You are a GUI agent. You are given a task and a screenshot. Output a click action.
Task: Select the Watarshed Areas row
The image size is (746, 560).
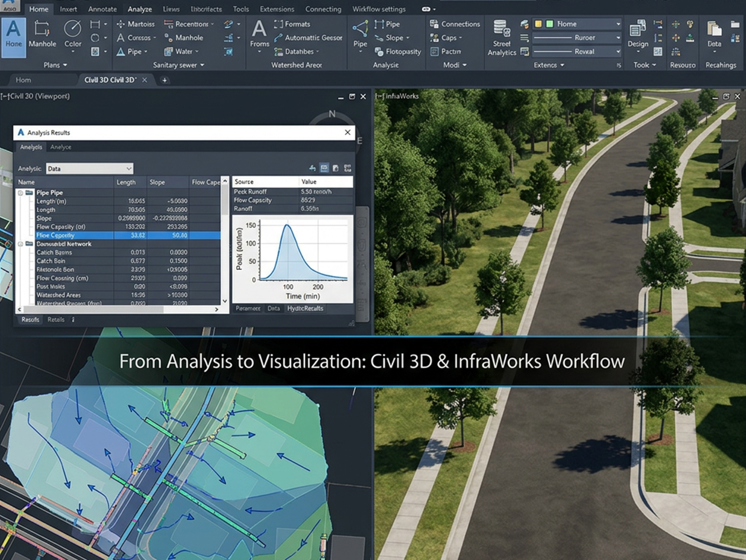118,295
